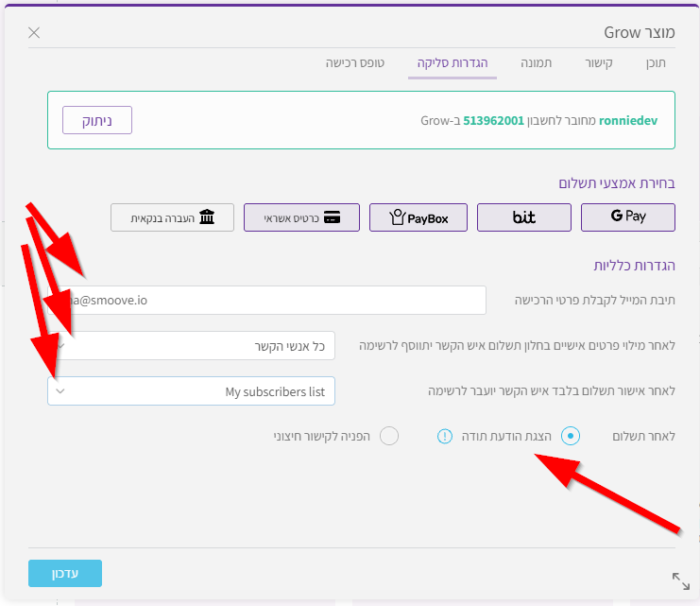Viewport: 700px width, 606px height.
Task: Select 'הצגת הודעת תודה' radio button
Action: 570,436
